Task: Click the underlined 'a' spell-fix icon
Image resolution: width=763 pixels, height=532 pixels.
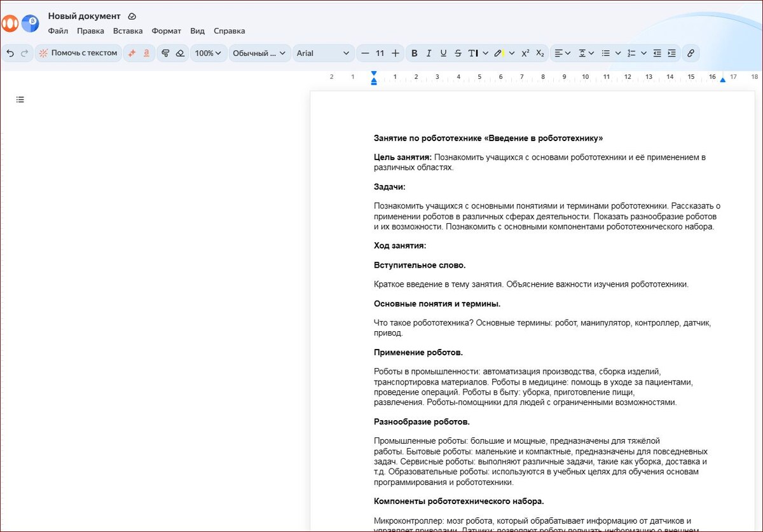Action: tap(146, 53)
